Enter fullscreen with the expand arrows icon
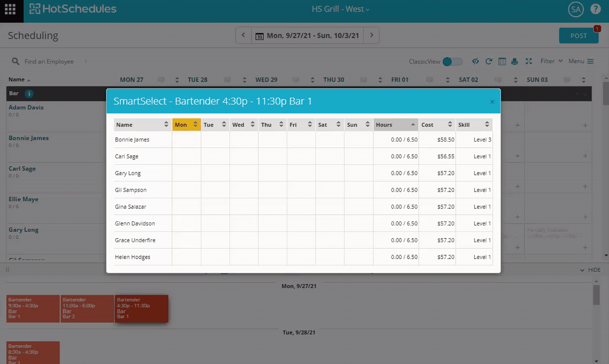The width and height of the screenshot is (609, 364). [529, 62]
